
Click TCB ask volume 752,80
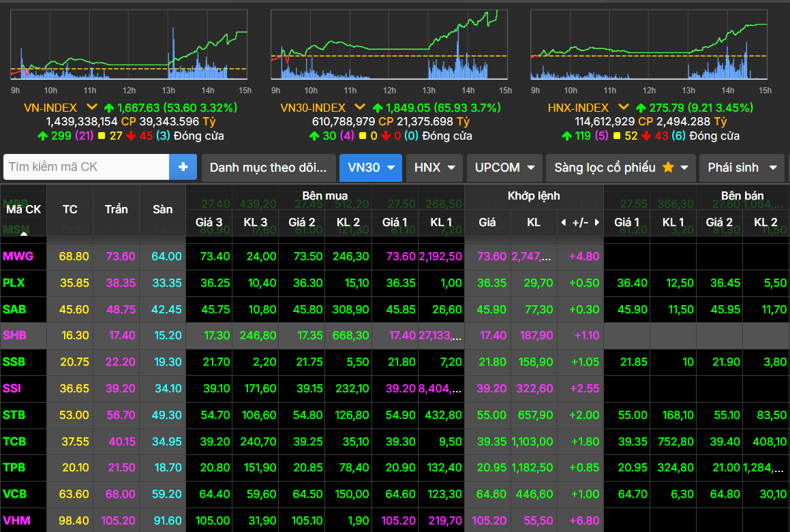[x=675, y=442]
